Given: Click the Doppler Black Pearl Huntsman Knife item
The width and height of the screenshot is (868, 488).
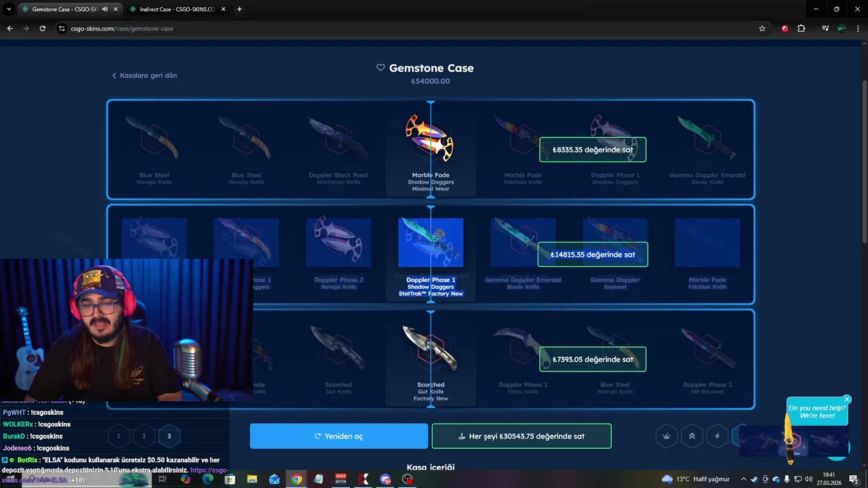Looking at the screenshot, I should tap(338, 138).
